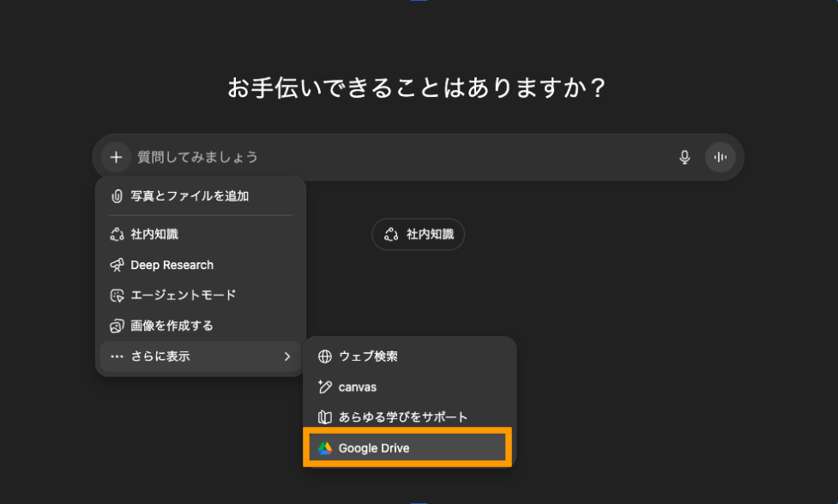Choose the Deep Research menu entry text

click(172, 265)
